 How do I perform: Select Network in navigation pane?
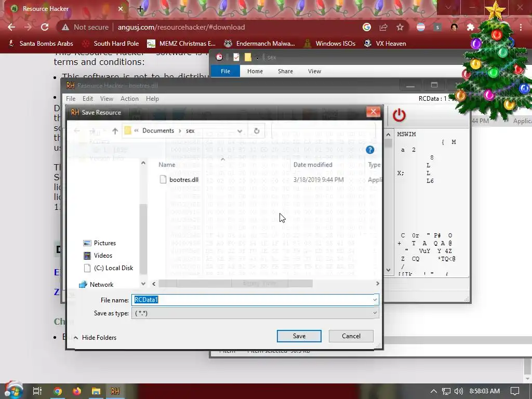(101, 285)
